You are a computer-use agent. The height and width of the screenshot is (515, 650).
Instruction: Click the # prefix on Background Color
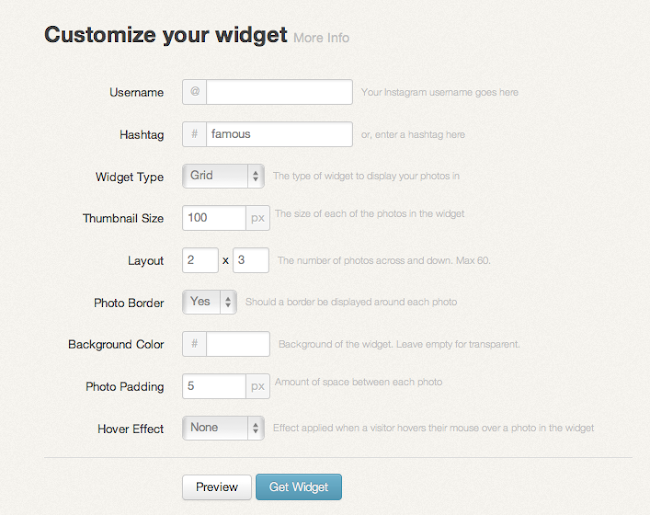coord(195,344)
